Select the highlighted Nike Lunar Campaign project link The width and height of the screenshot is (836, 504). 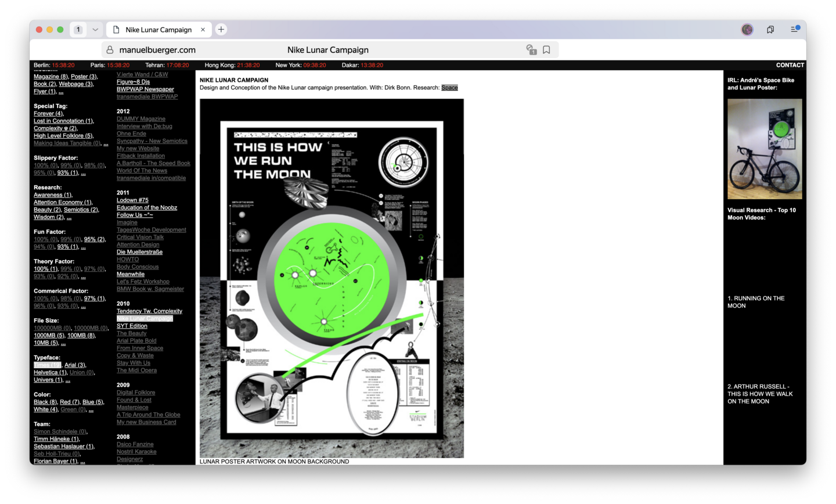click(x=145, y=319)
